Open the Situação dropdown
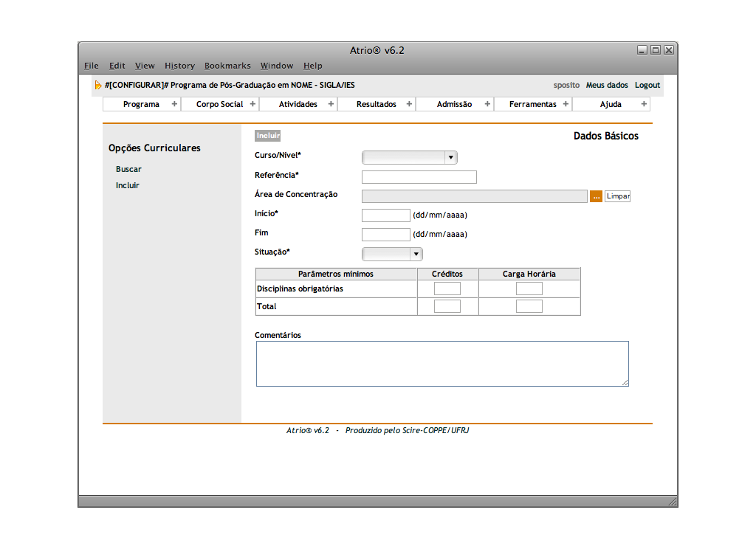This screenshot has width=756, height=549. click(392, 254)
